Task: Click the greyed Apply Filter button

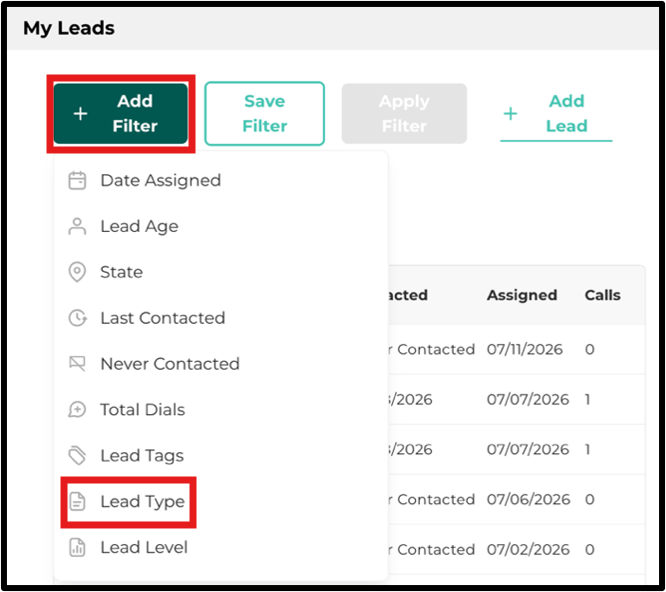Action: point(404,113)
